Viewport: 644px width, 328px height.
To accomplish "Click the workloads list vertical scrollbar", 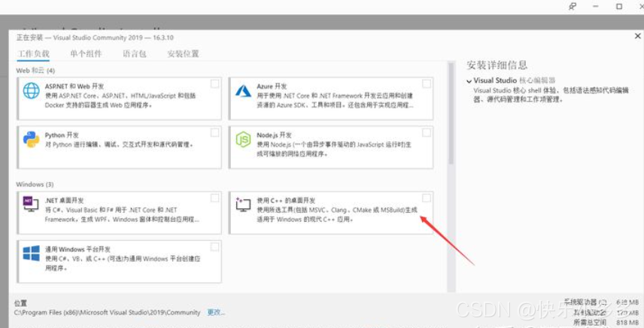I will tap(451, 113).
